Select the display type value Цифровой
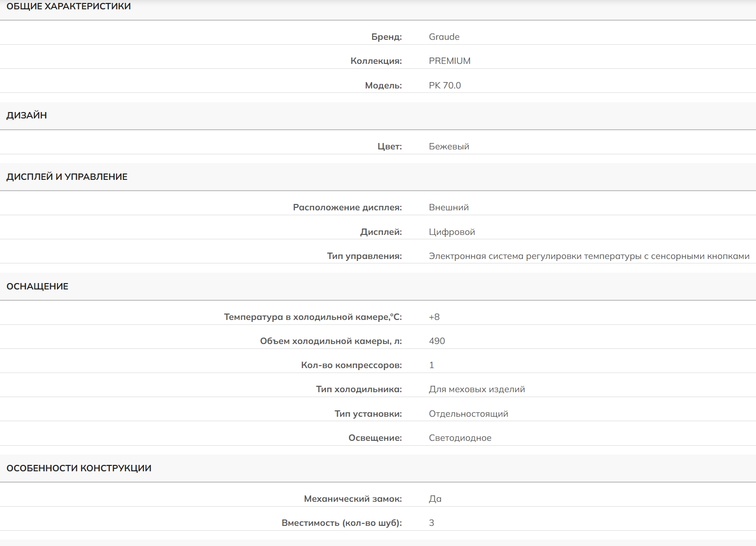This screenshot has width=756, height=546. click(x=452, y=232)
